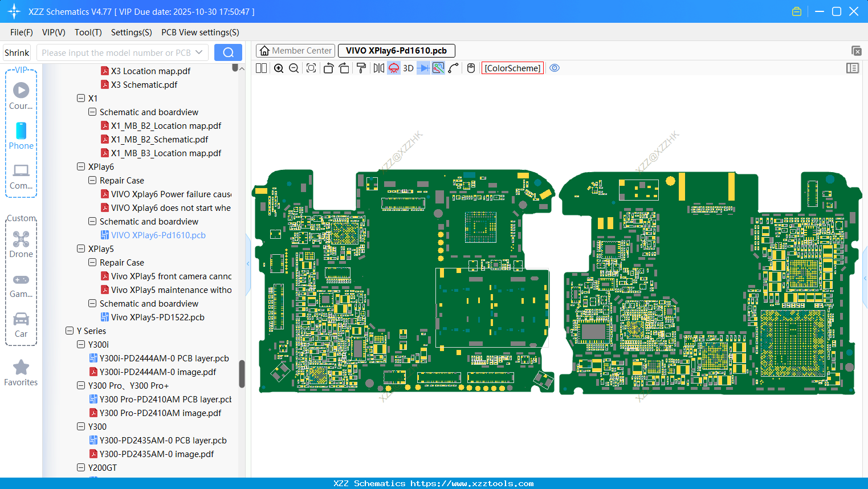868x489 pixels.
Task: Toggle the split dual-pane view
Action: (x=262, y=68)
